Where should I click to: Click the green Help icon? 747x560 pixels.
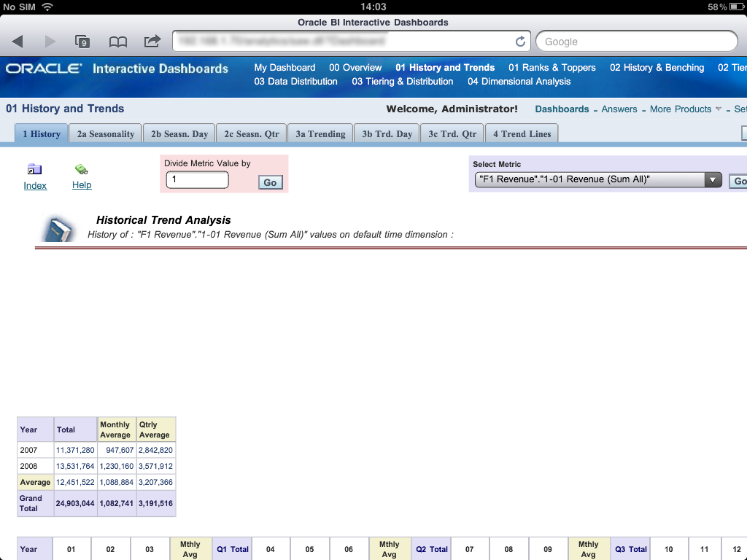coord(82,170)
